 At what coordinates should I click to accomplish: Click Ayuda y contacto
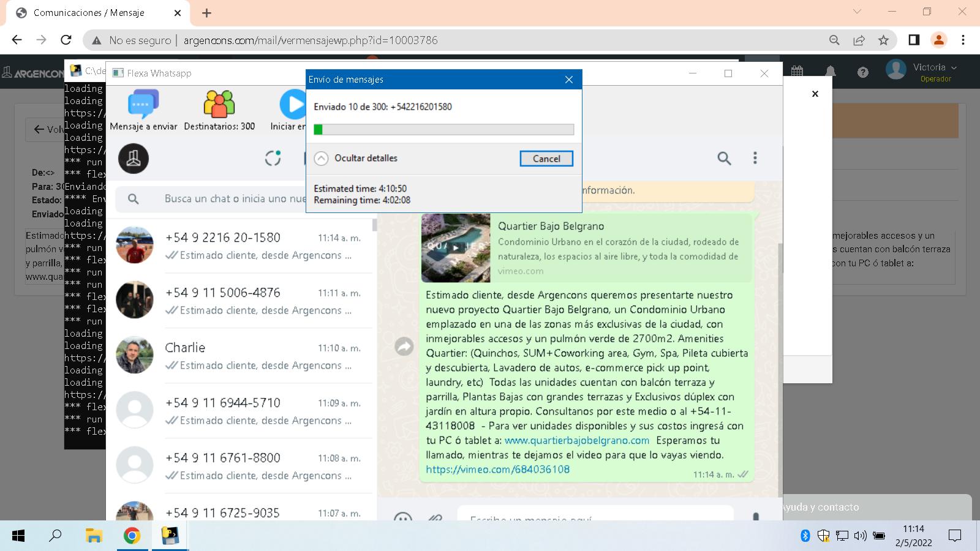click(821, 507)
